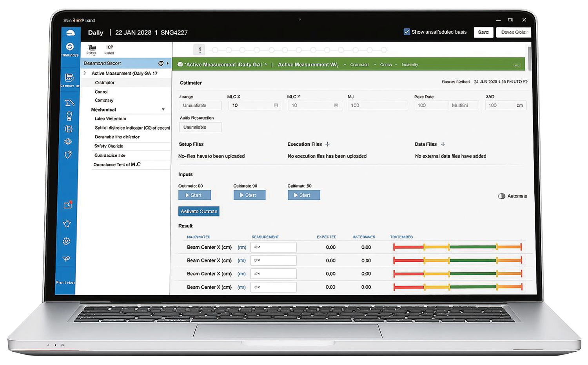The image size is (588, 365).
Task: Click the first Beam Center X measurement field
Action: pyautogui.click(x=273, y=247)
